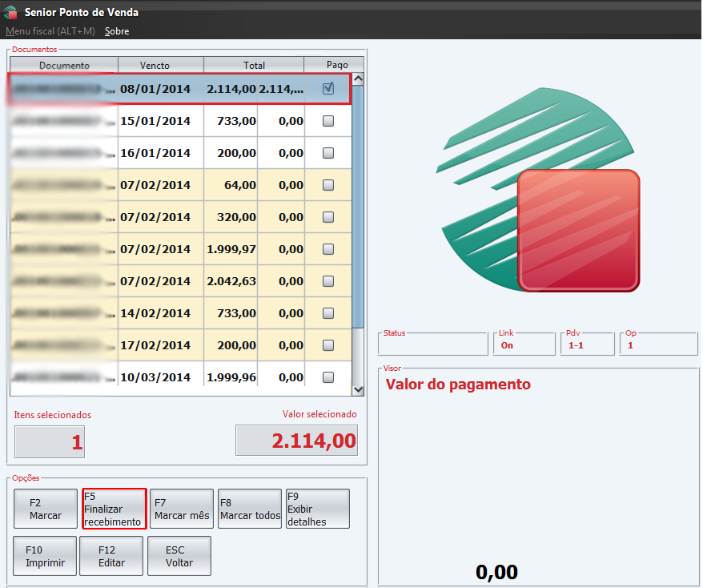Open the Sobre menu

117,31
